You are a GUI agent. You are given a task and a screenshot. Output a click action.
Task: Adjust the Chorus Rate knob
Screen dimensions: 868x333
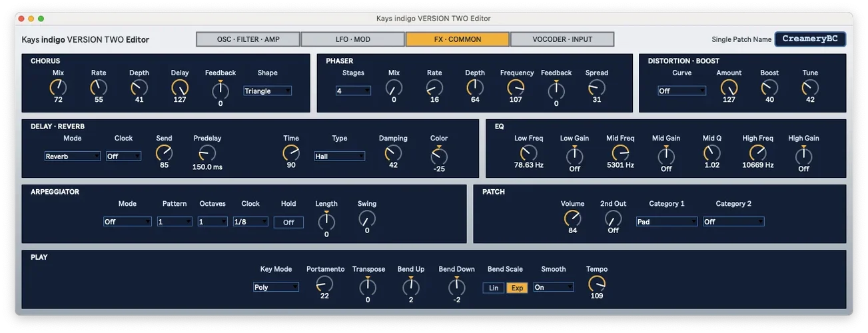(x=99, y=87)
